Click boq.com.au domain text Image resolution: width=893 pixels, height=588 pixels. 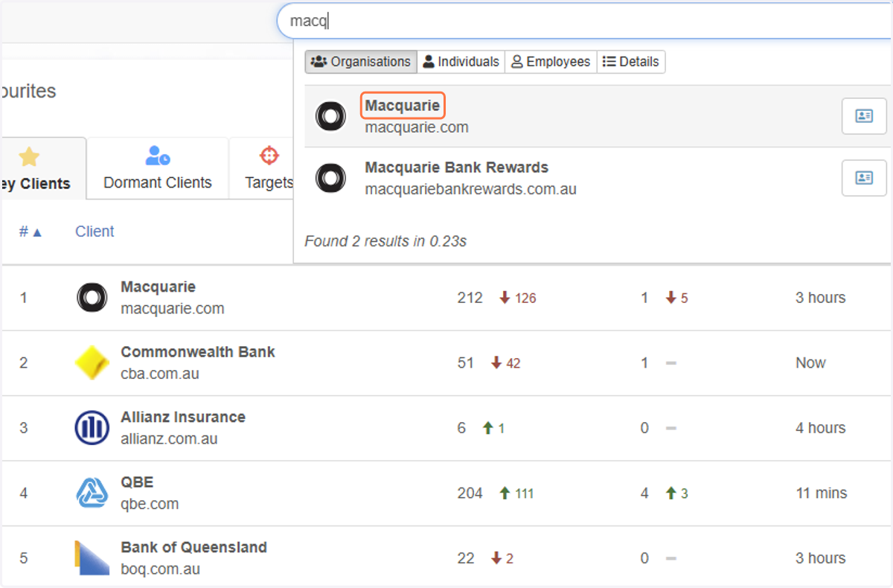coord(160,569)
